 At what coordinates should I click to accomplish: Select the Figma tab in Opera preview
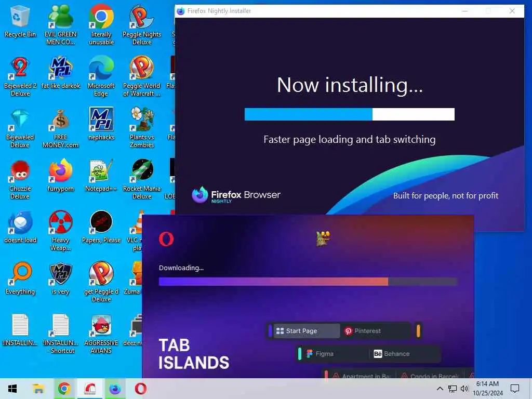click(x=334, y=354)
